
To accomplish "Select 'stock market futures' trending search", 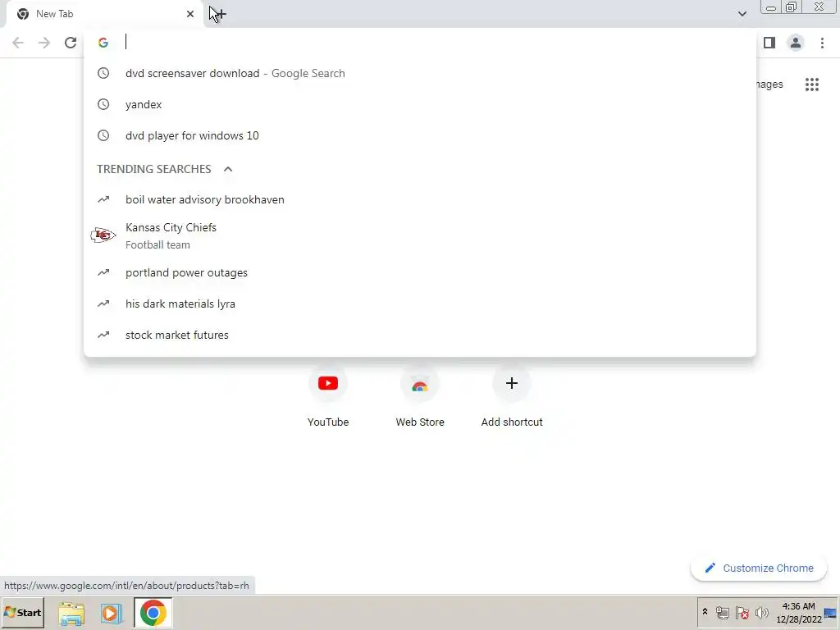I will tap(420, 335).
